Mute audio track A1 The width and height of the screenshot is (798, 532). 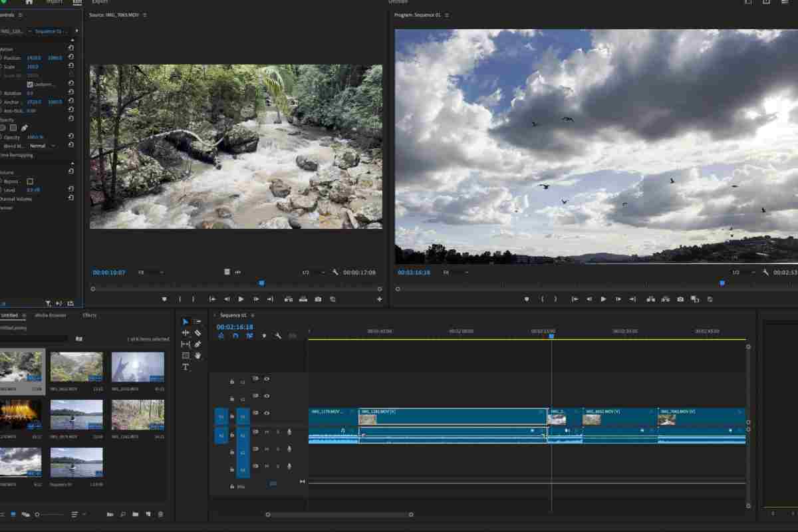point(267,432)
